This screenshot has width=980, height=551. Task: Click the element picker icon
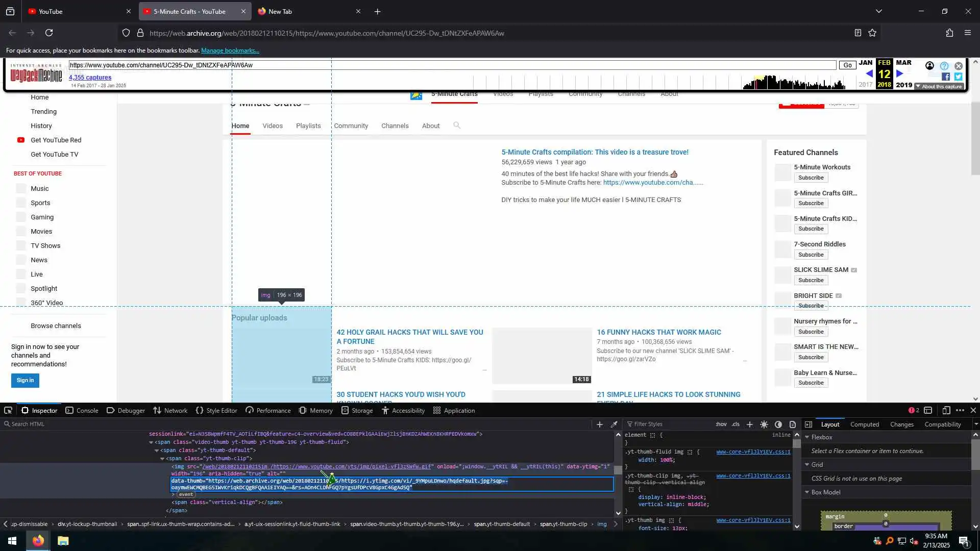click(x=8, y=410)
